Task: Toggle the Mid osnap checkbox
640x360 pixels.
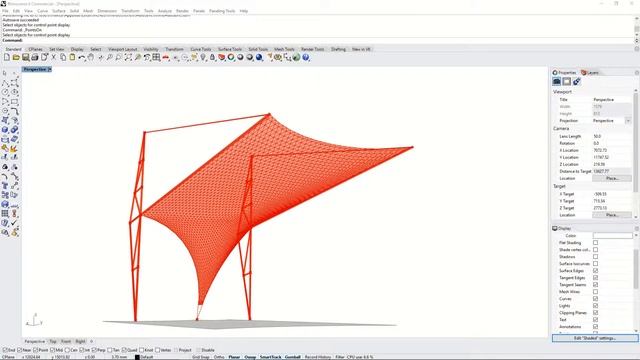Action: click(52, 350)
